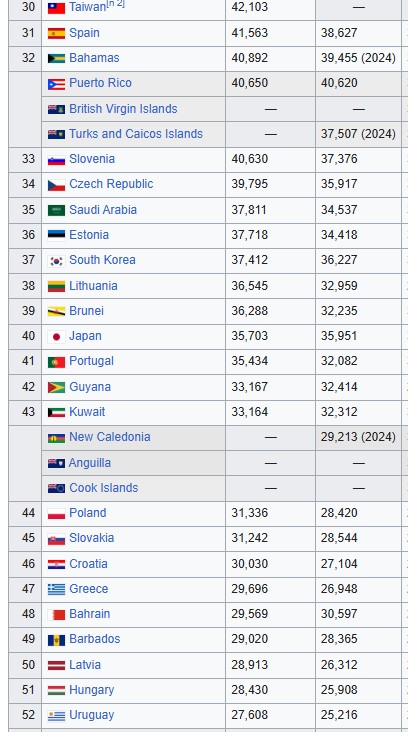This screenshot has height=732, width=408.
Task: Click the Japan flag icon
Action: (x=56, y=337)
